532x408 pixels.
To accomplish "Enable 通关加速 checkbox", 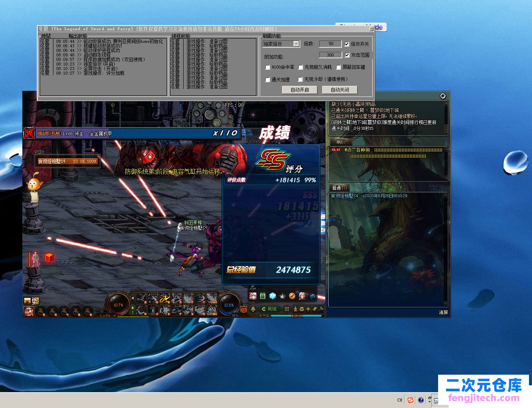I will (x=268, y=80).
